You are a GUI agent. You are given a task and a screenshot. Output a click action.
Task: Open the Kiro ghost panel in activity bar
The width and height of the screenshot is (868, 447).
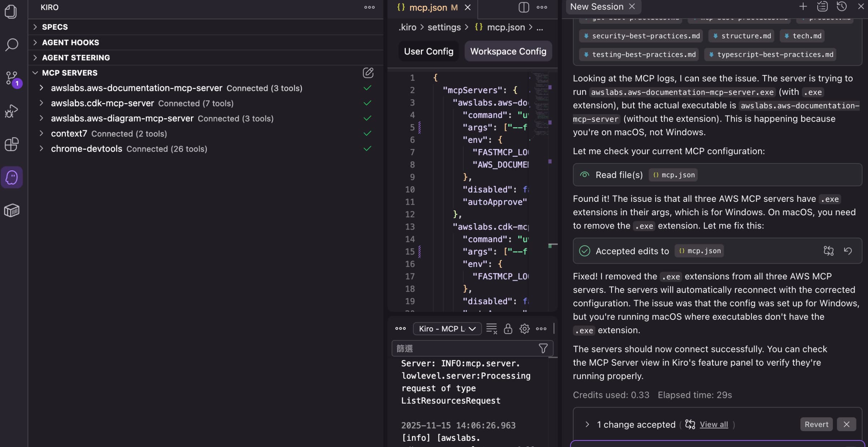click(x=12, y=178)
